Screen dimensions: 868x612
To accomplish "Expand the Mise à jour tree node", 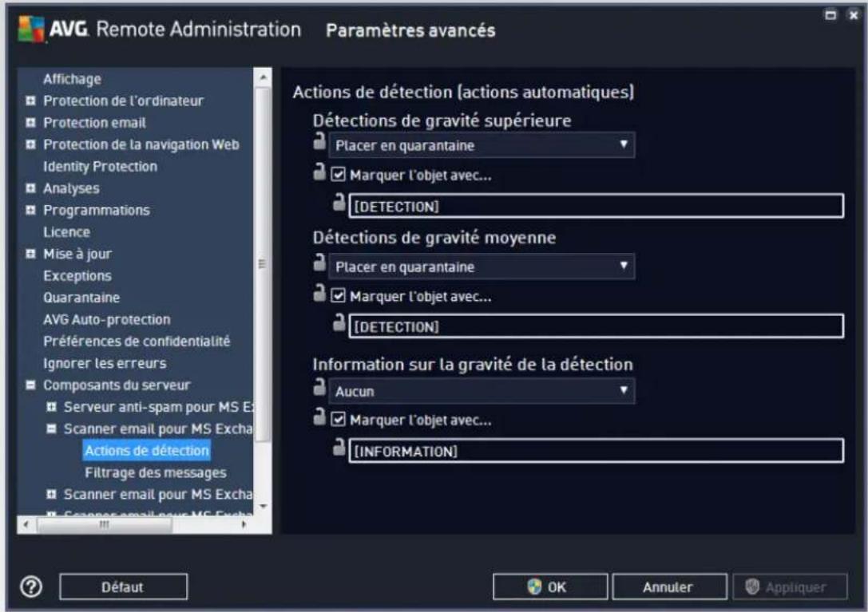I will (31, 254).
